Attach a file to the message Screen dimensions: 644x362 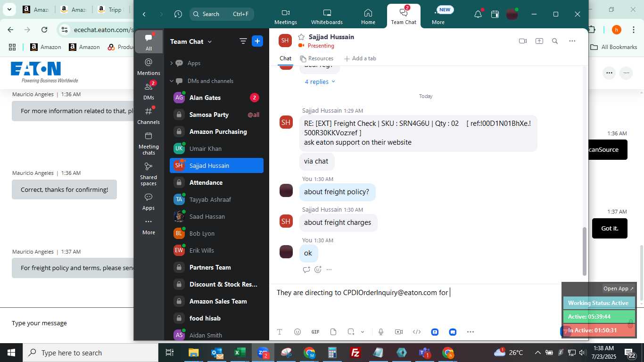333,332
